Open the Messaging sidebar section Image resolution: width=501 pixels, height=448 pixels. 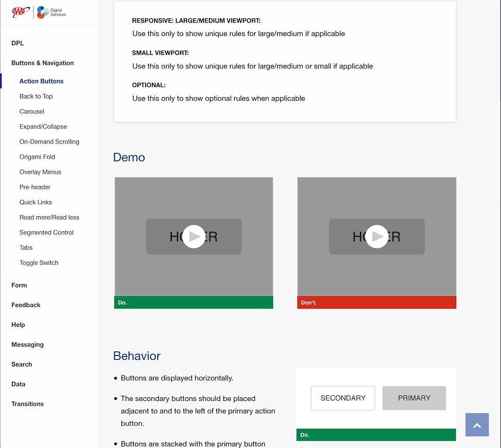click(x=28, y=345)
